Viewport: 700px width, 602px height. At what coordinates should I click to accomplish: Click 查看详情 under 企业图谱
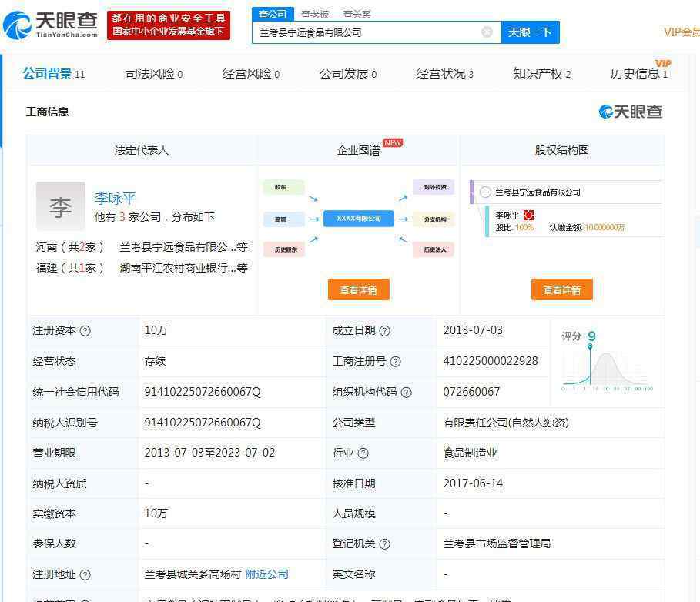click(x=359, y=289)
